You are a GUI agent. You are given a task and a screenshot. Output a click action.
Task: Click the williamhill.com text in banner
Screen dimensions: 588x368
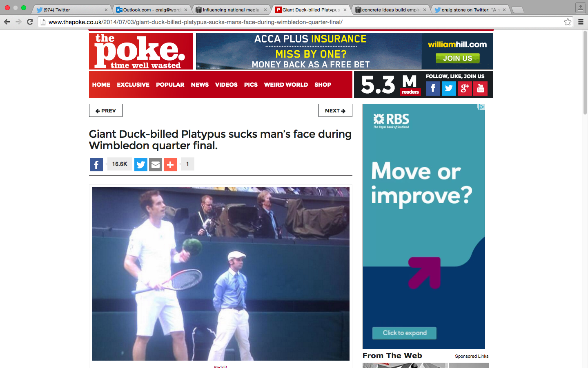[x=457, y=44]
